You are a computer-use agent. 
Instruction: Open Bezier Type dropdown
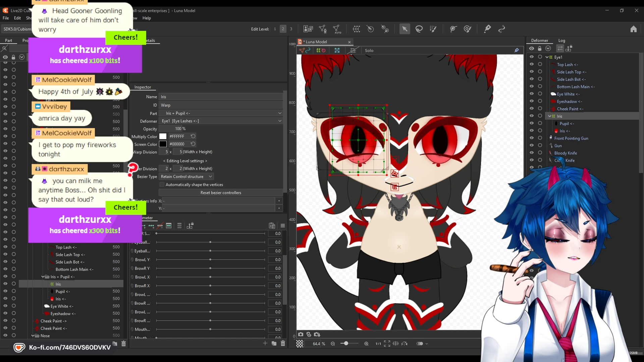(x=186, y=177)
